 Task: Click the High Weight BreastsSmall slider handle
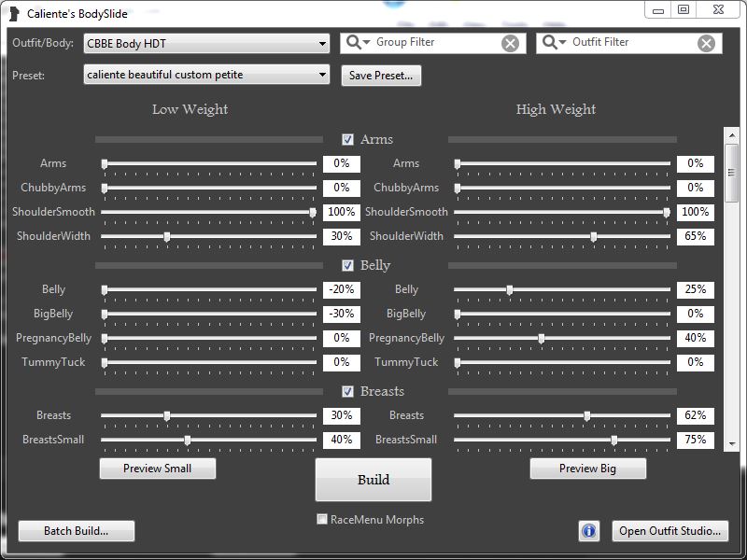coord(614,440)
